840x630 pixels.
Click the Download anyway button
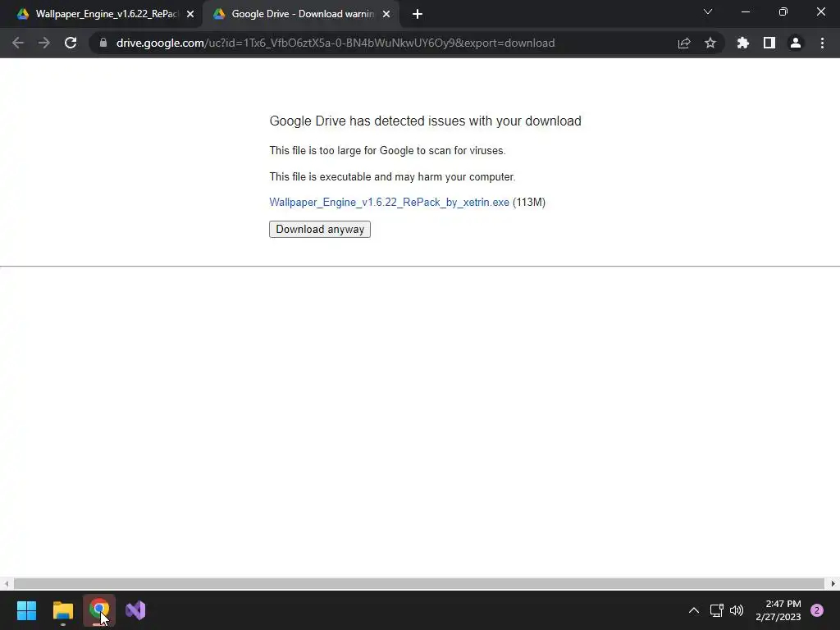tap(320, 230)
